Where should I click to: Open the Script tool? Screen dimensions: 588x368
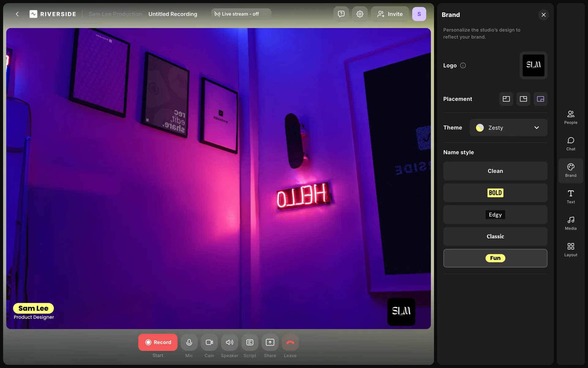pyautogui.click(x=250, y=342)
